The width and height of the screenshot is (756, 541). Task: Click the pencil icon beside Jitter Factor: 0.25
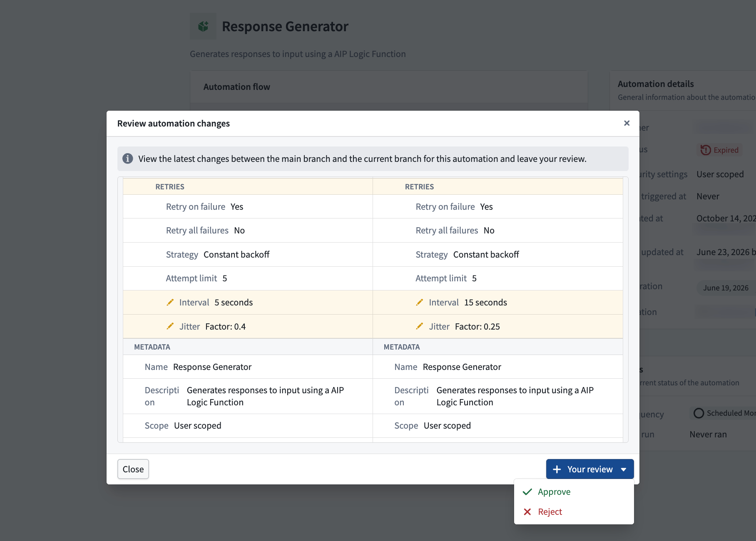[x=420, y=326]
